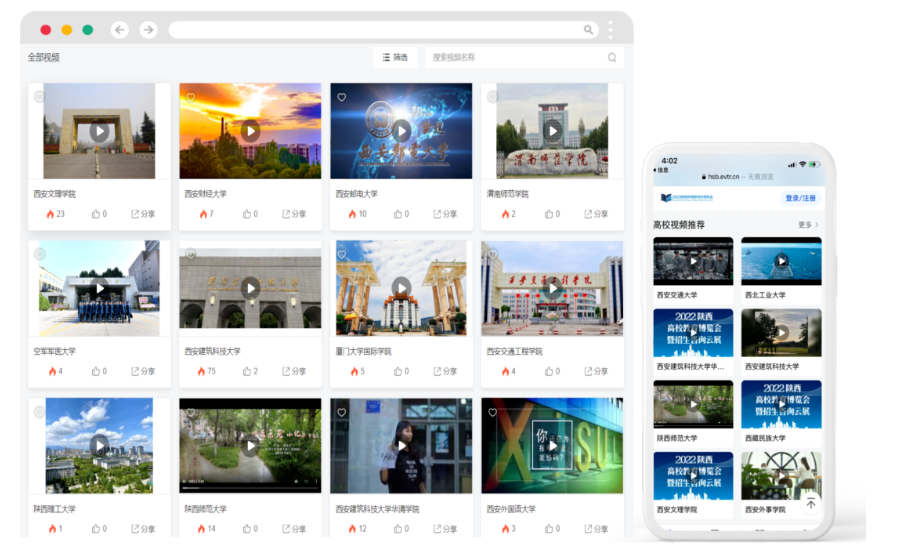The width and height of the screenshot is (905, 554).
Task: Click the 西安文理学院 title on the desktop page
Action: pos(54,194)
